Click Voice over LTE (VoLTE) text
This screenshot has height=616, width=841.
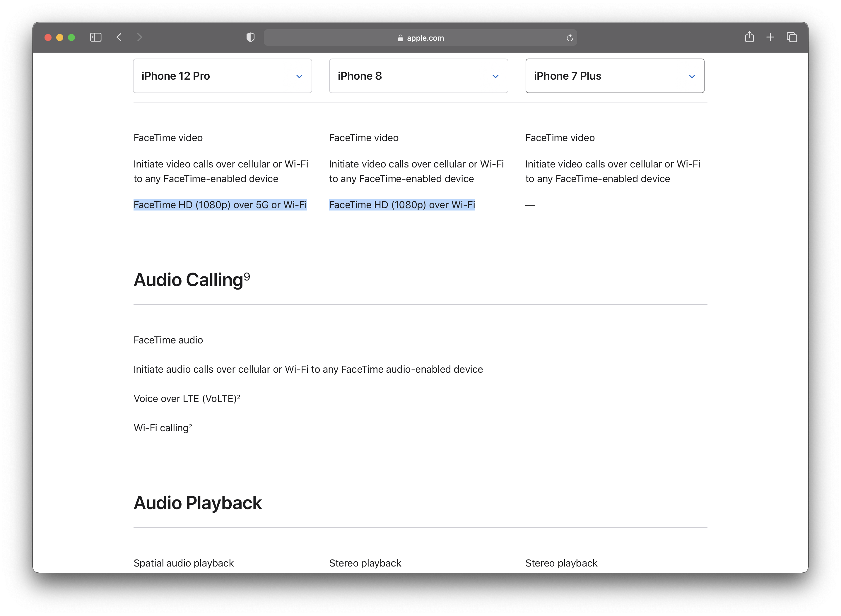[185, 398]
